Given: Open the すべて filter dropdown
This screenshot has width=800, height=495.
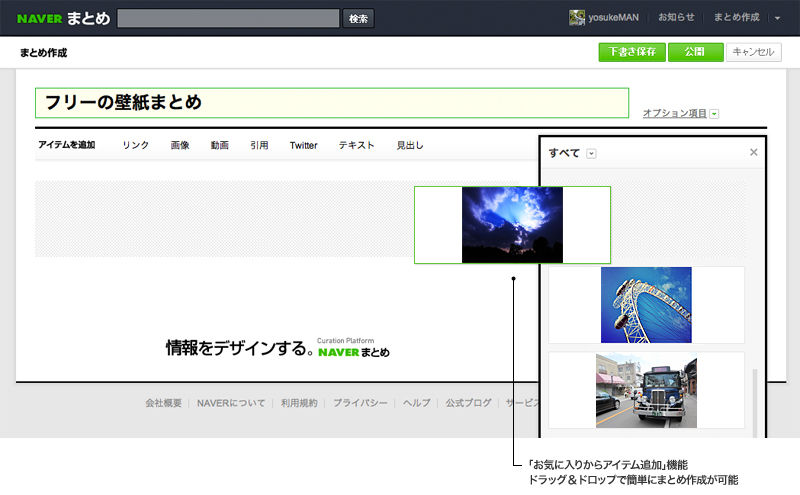Looking at the screenshot, I should tap(591, 154).
